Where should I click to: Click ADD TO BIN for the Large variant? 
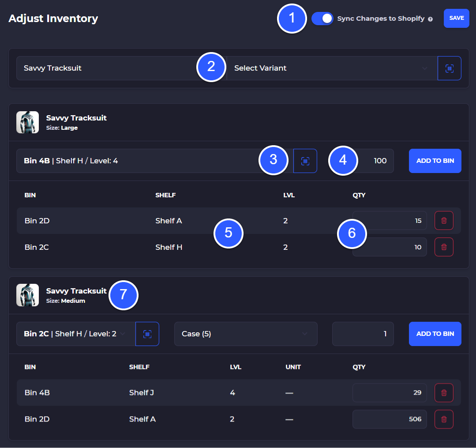pos(435,161)
